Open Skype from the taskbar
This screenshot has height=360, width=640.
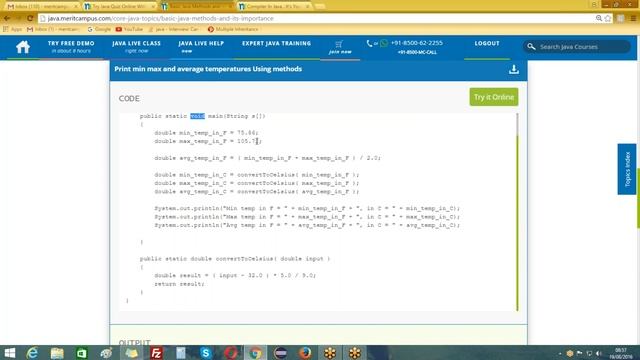click(x=206, y=353)
